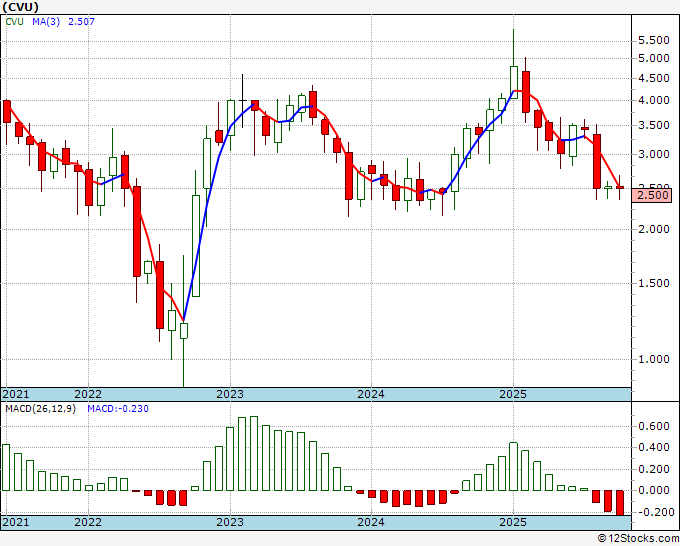
Task: Click the 2.000 price axis label
Action: (654, 229)
